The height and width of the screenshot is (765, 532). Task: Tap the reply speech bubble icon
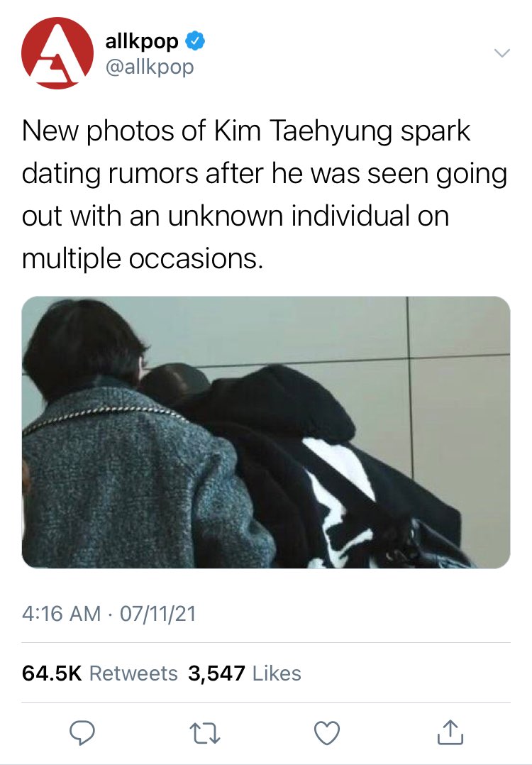tap(82, 733)
